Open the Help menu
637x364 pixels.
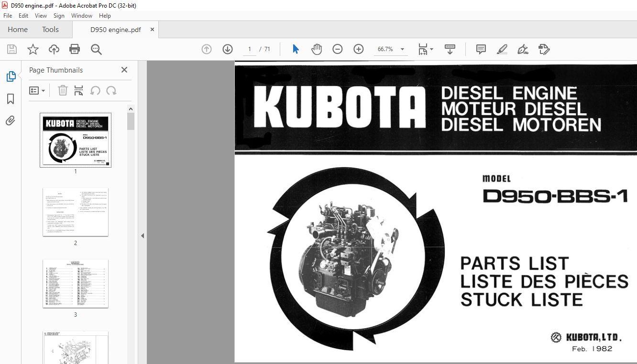(105, 16)
